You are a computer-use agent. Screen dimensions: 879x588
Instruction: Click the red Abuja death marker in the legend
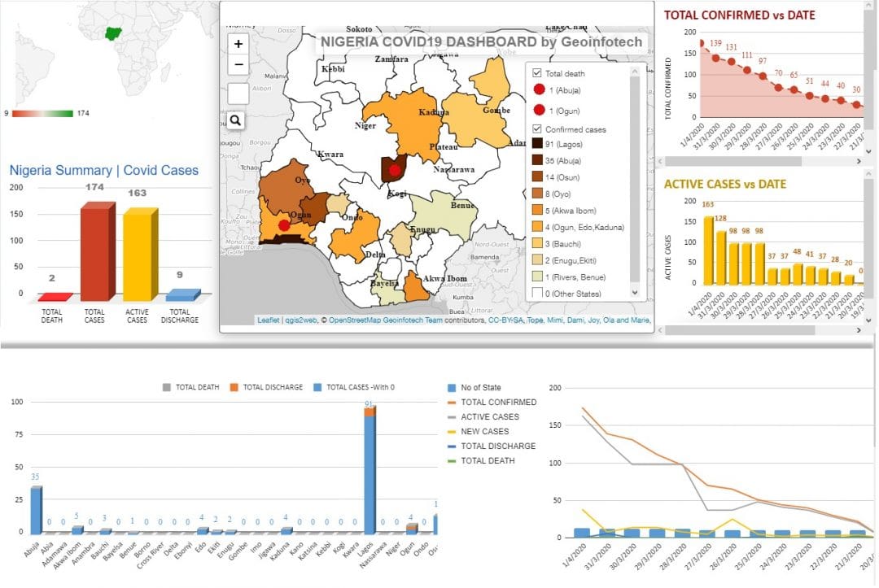pyautogui.click(x=540, y=89)
